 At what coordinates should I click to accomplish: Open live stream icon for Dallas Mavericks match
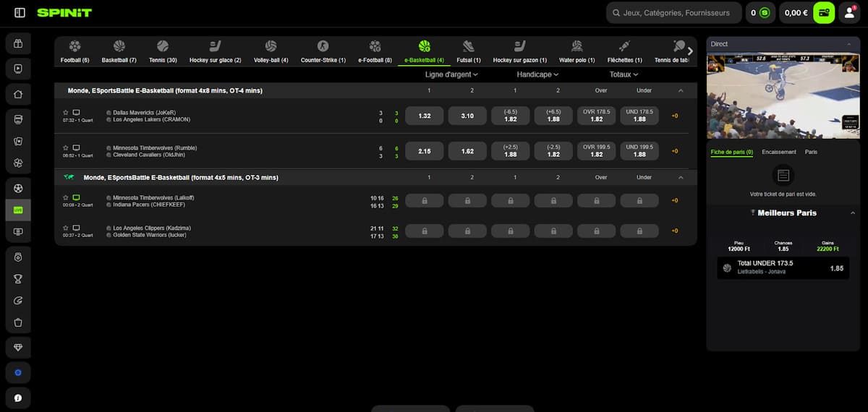[76, 112]
